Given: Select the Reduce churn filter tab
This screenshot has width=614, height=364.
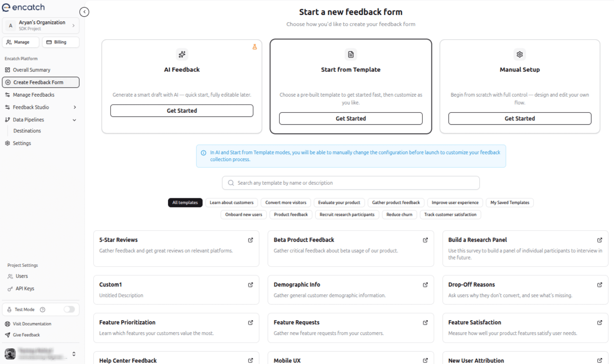Looking at the screenshot, I should 399,215.
